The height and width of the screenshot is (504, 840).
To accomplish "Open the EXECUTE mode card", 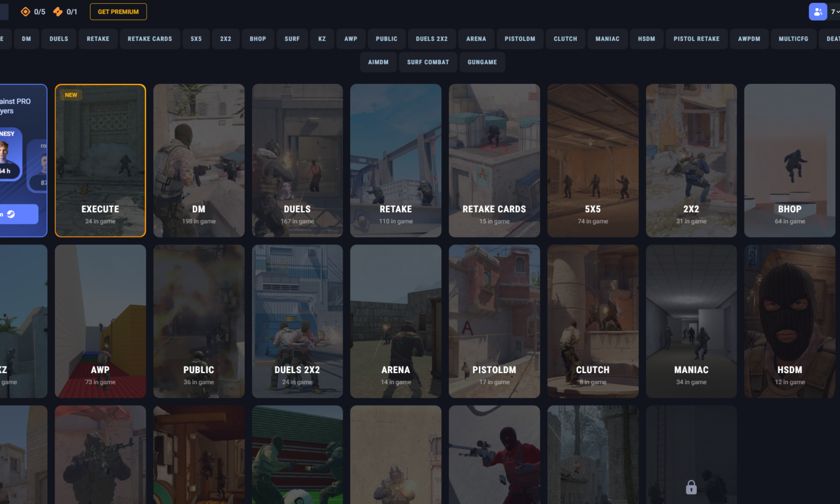I will pyautogui.click(x=100, y=160).
